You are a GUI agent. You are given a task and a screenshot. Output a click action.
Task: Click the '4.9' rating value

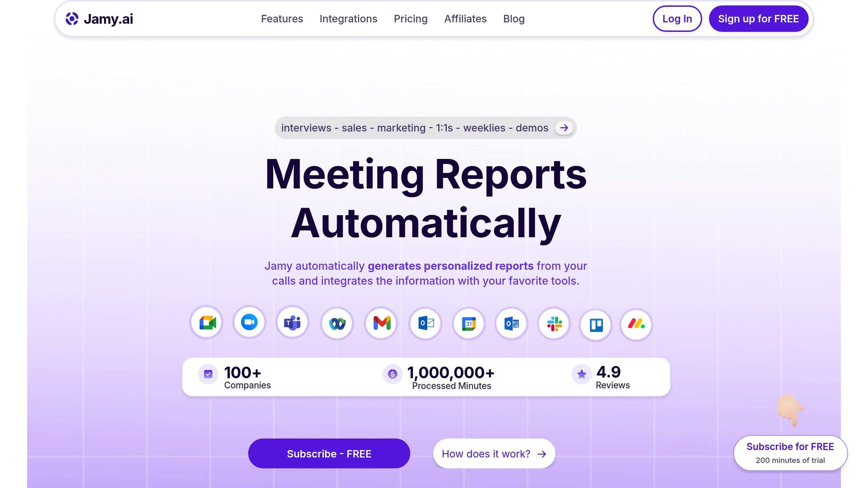609,372
